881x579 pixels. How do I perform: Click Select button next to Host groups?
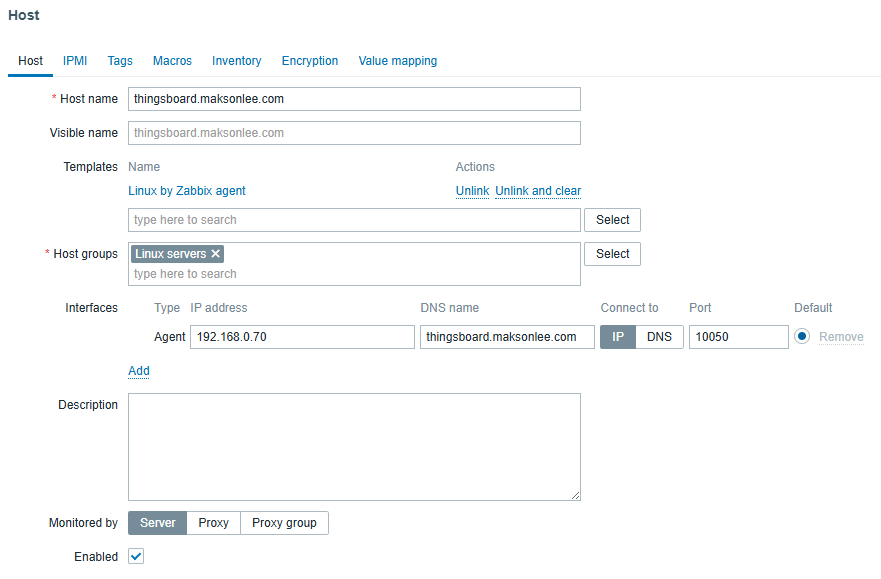[612, 254]
